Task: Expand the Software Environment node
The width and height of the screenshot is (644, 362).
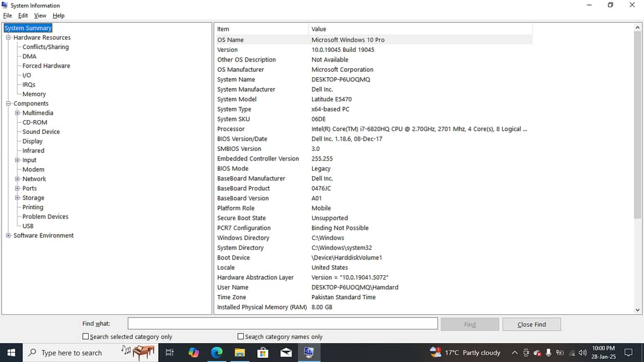Action: coord(8,235)
